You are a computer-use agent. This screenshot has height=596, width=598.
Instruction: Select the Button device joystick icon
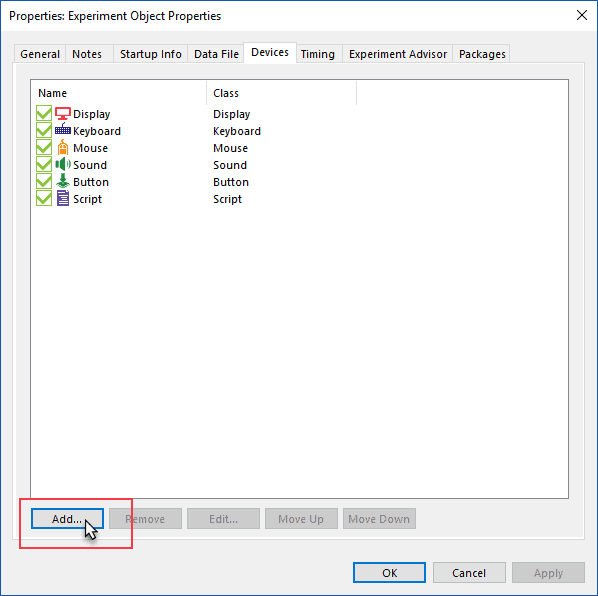(x=63, y=181)
